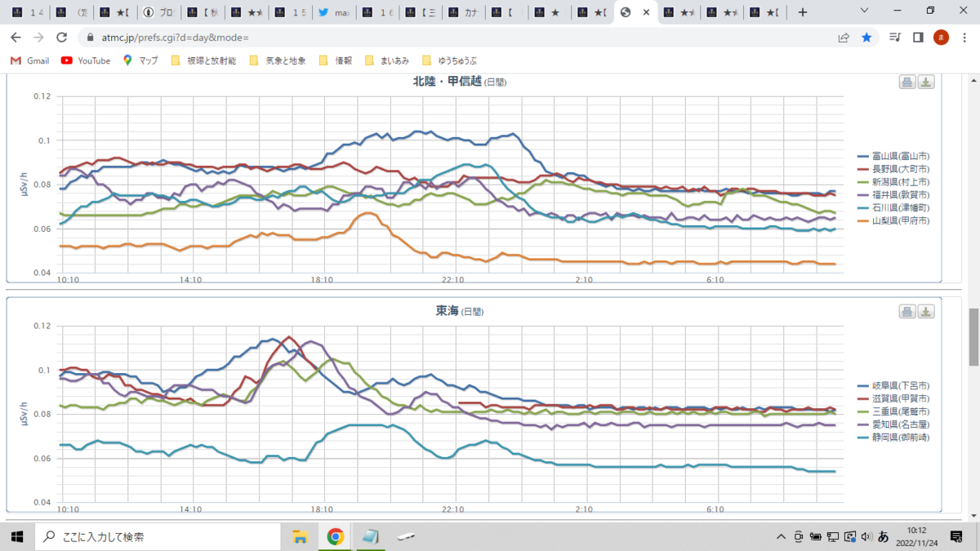Image resolution: width=980 pixels, height=551 pixels.
Task: Open the YouTube bookmark
Action: click(x=86, y=60)
